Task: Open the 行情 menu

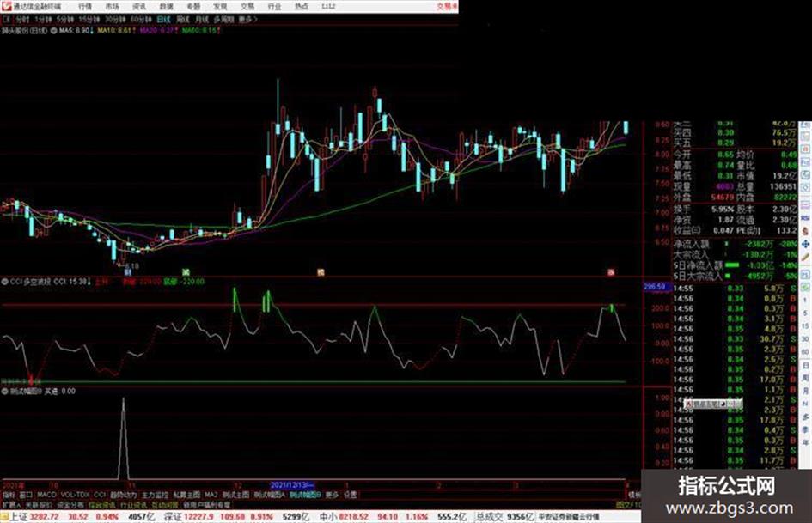Action: coord(85,7)
